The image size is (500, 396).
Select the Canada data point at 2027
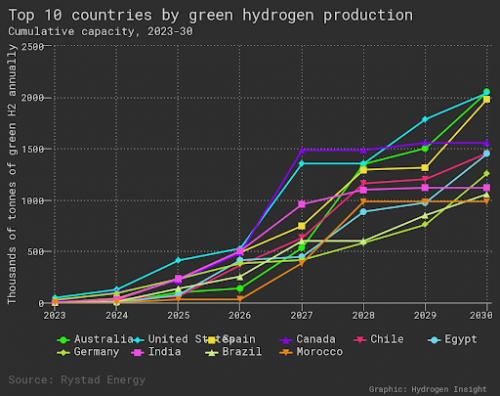point(302,151)
